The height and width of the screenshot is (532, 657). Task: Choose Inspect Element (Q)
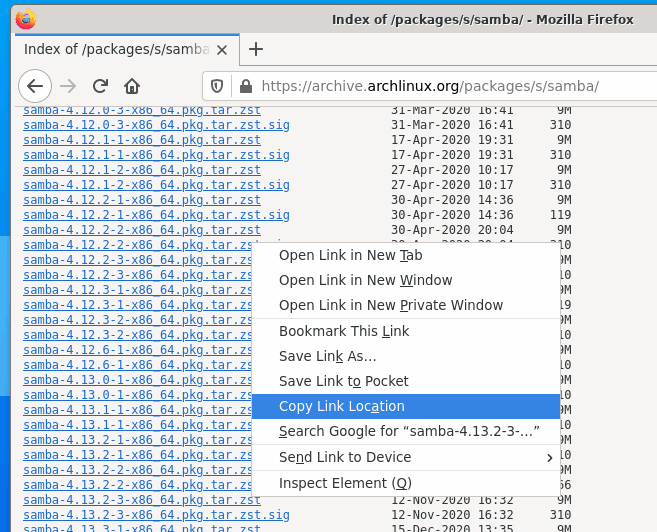[x=406, y=483]
